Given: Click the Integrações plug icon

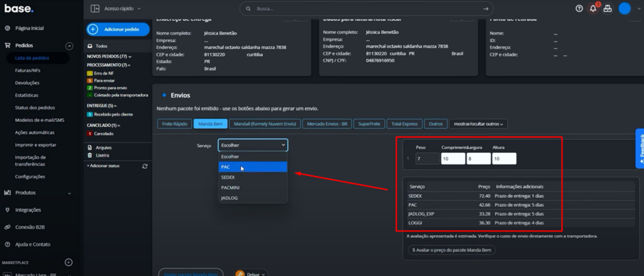Looking at the screenshot, I should 8,210.
